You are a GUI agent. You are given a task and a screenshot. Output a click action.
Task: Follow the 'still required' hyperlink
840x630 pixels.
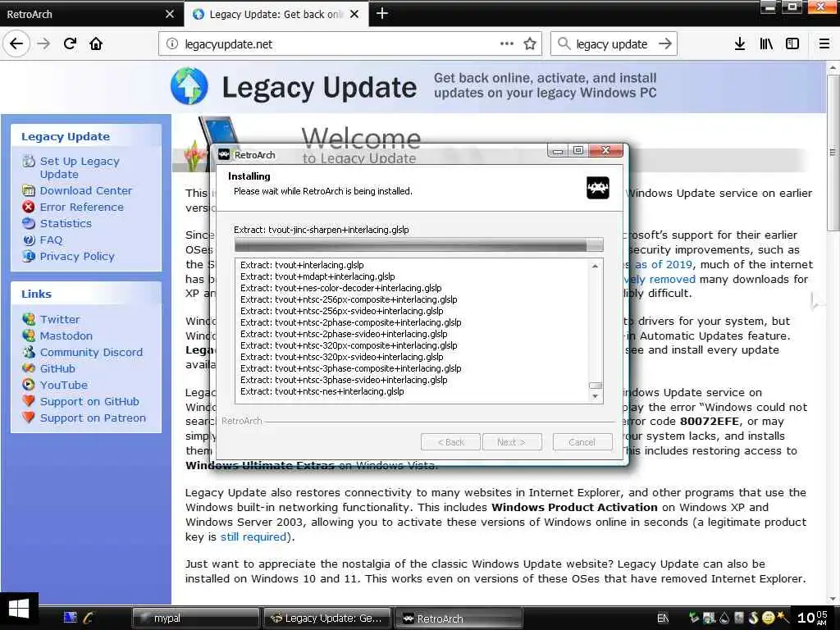coord(253,536)
